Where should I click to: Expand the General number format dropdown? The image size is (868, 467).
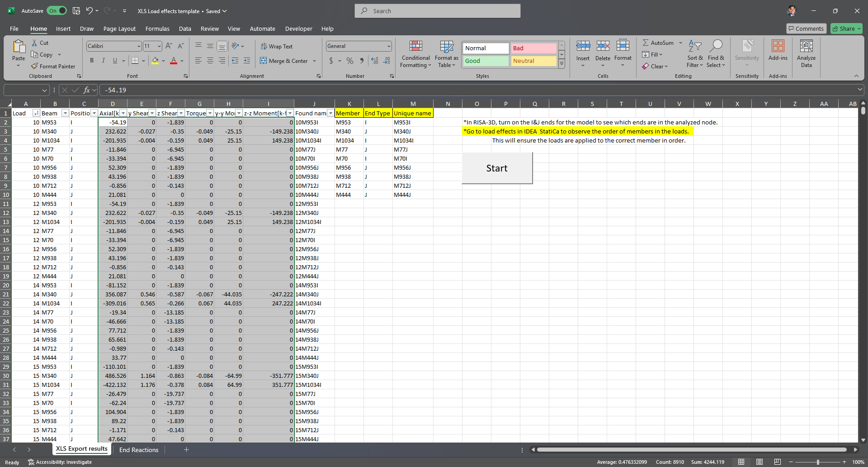point(388,46)
